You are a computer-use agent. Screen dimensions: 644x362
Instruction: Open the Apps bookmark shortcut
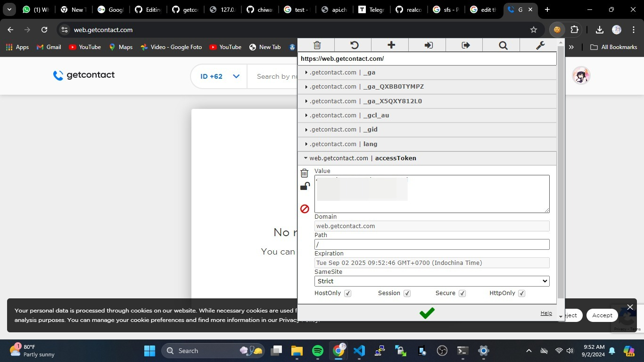point(17,47)
